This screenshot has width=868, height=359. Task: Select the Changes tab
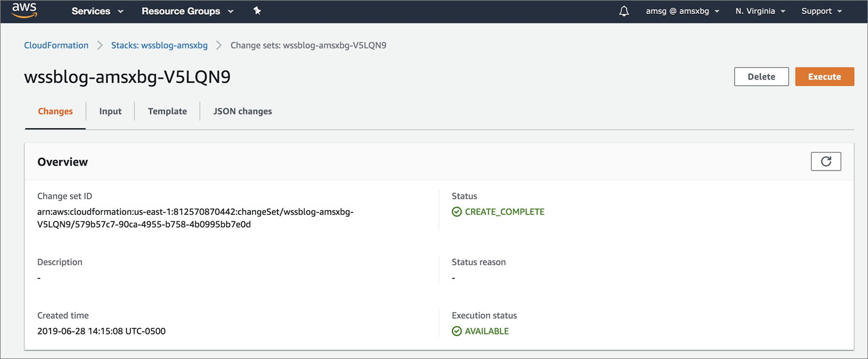pos(55,111)
